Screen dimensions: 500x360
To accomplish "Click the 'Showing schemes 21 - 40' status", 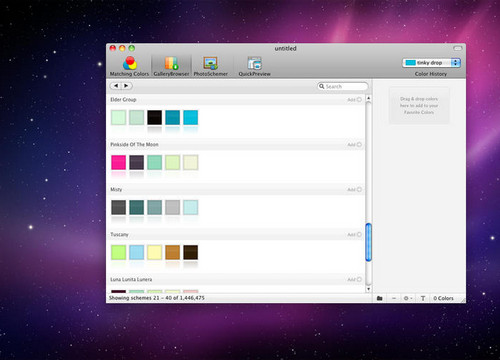I will click(x=157, y=298).
